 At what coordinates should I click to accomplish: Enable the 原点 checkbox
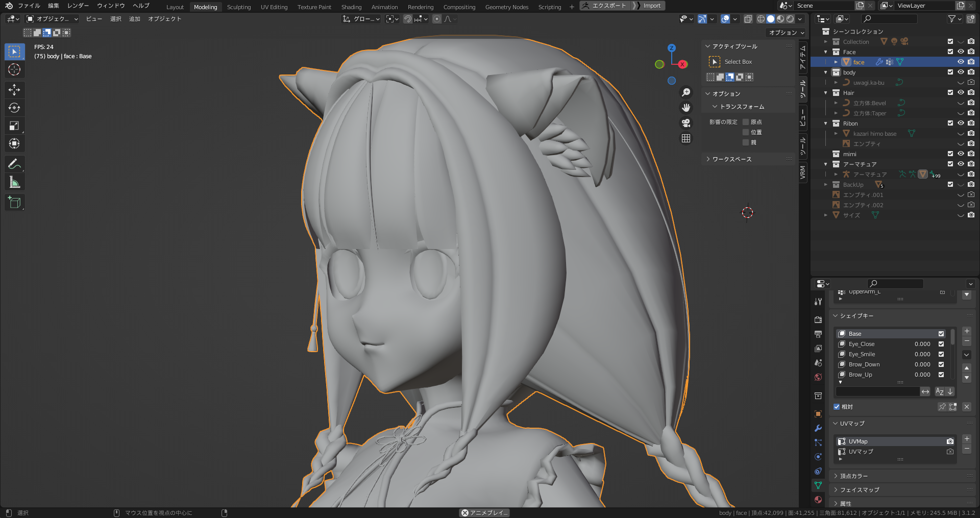(746, 122)
